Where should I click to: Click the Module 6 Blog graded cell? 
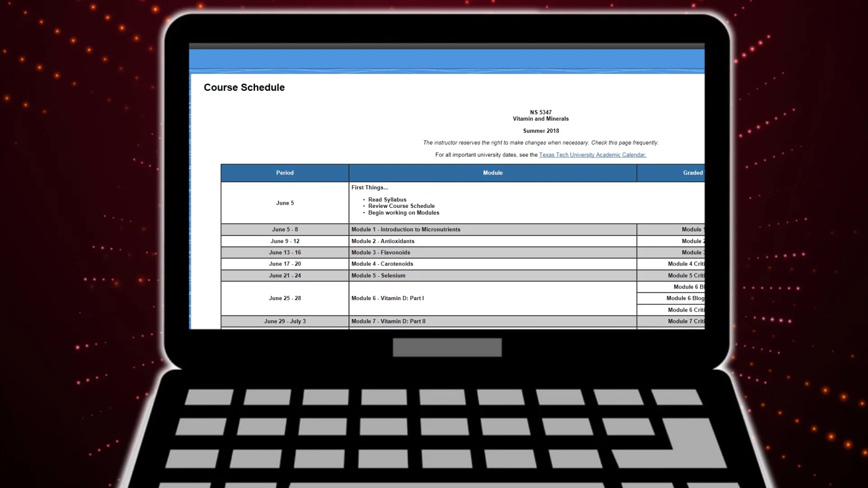click(x=685, y=298)
